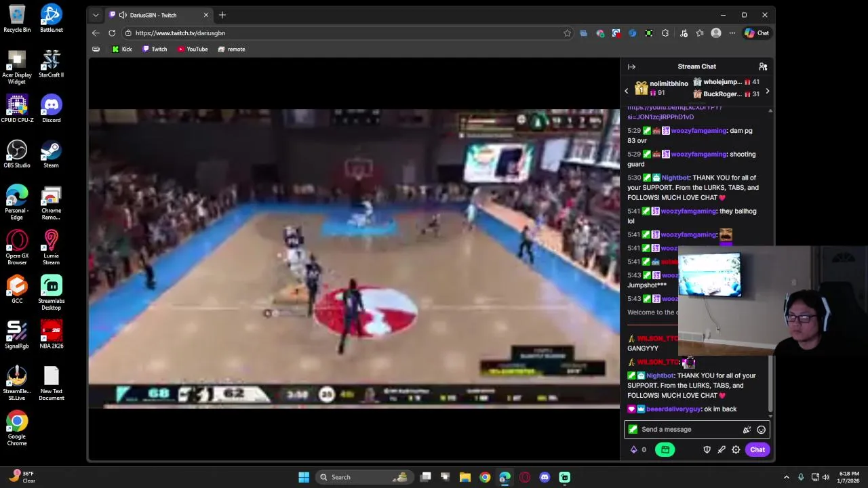The image size is (868, 488).
Task: Show hidden system tray icons
Action: [x=787, y=477]
